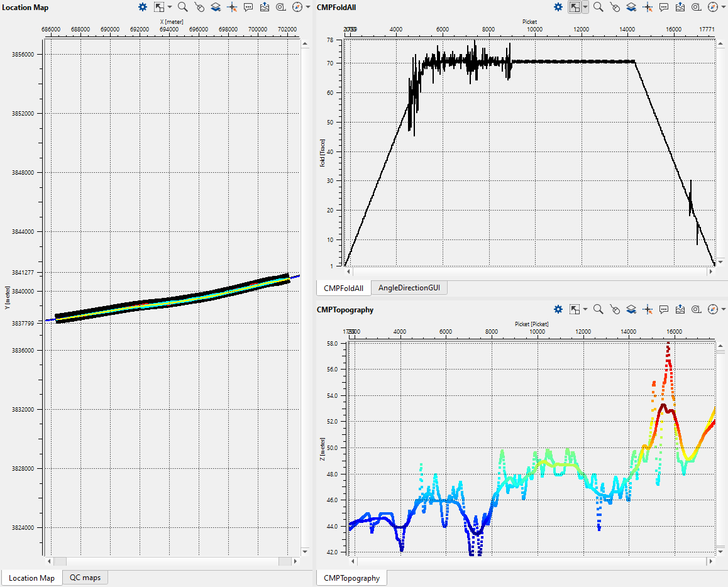Open the layers icon in Location Map toolbar

pos(216,8)
